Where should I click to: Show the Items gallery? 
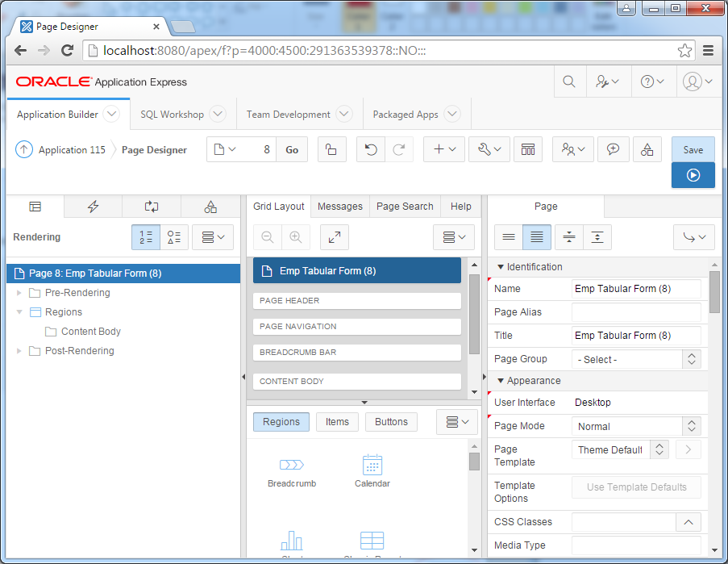click(x=337, y=422)
